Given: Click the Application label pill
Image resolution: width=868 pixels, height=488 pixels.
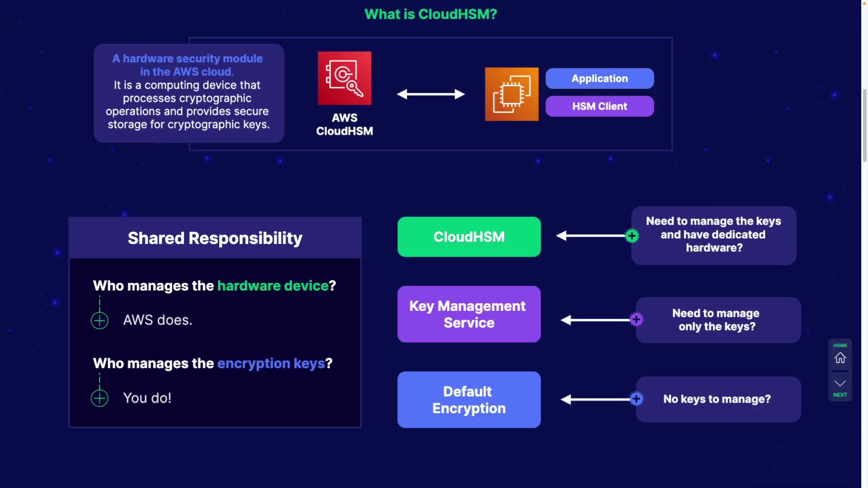Looking at the screenshot, I should pos(599,79).
